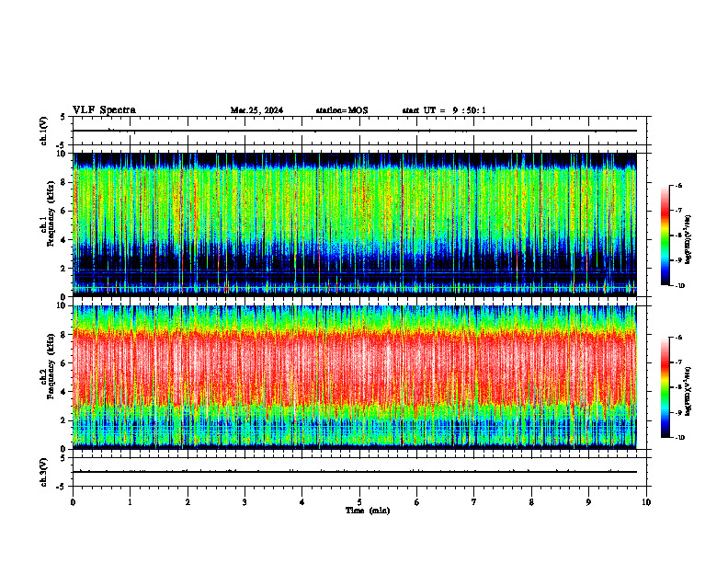Click the "start UT = 9 : 50: 1" text
The width and height of the screenshot is (728, 563).
[x=444, y=110]
